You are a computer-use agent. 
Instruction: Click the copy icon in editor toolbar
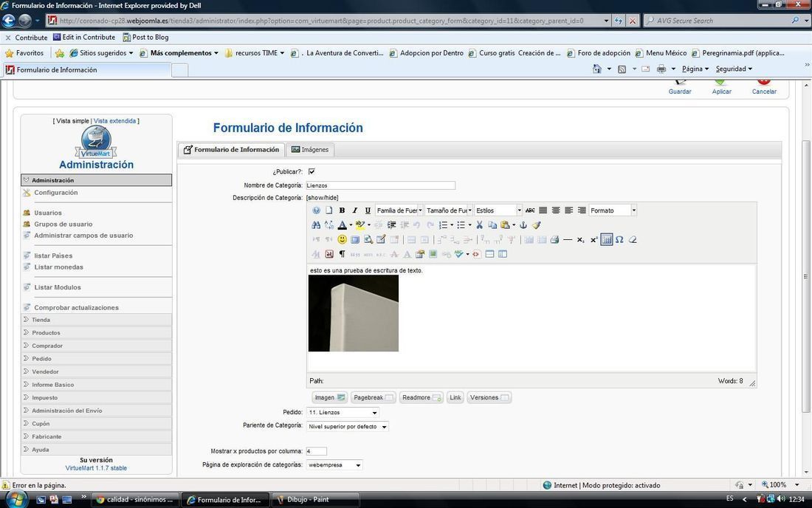[x=492, y=224]
